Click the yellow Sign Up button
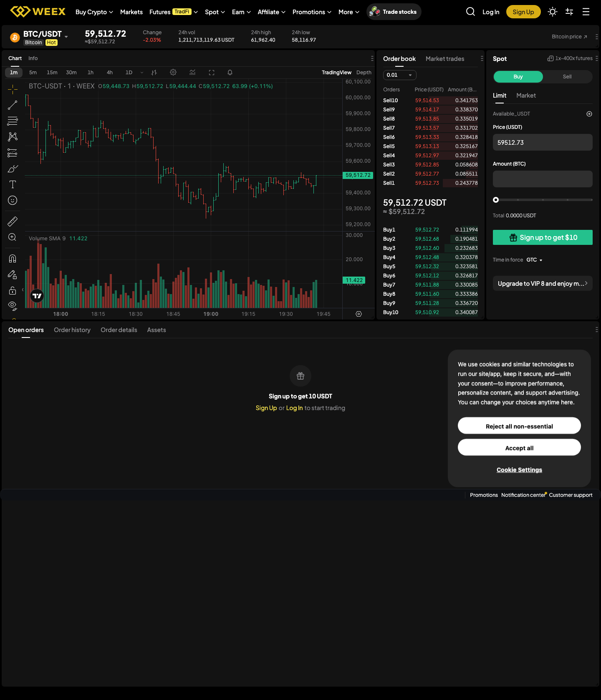 point(523,12)
